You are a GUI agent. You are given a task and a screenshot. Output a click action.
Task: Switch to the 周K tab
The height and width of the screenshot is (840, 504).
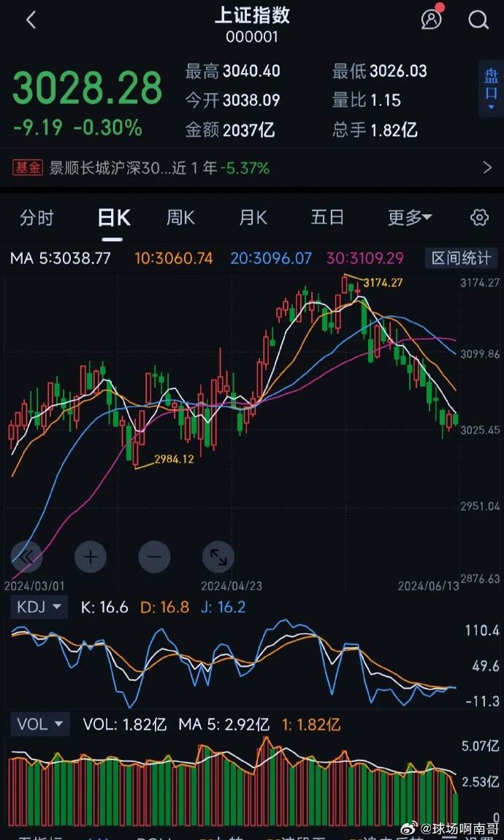point(180,218)
